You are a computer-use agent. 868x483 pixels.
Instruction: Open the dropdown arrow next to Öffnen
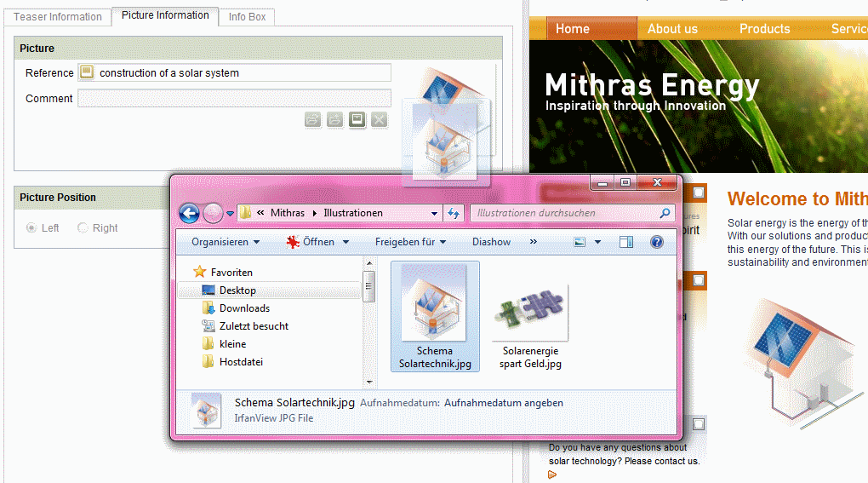(x=346, y=242)
